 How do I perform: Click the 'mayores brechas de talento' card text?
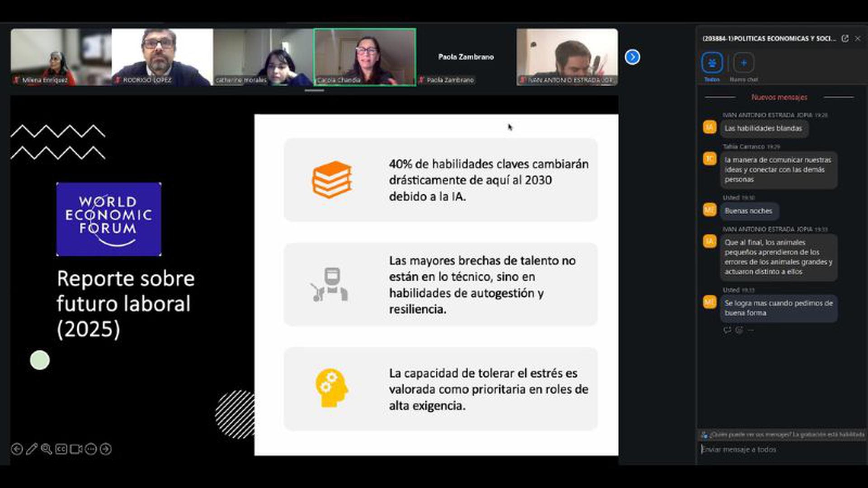click(482, 285)
